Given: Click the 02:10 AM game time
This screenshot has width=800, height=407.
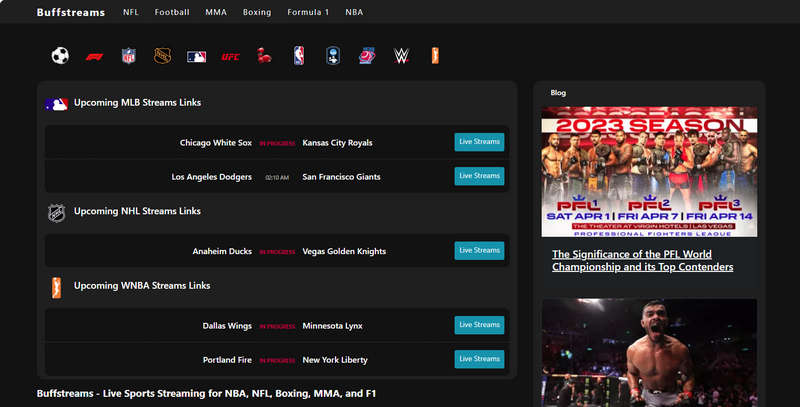Looking at the screenshot, I should coord(277,177).
